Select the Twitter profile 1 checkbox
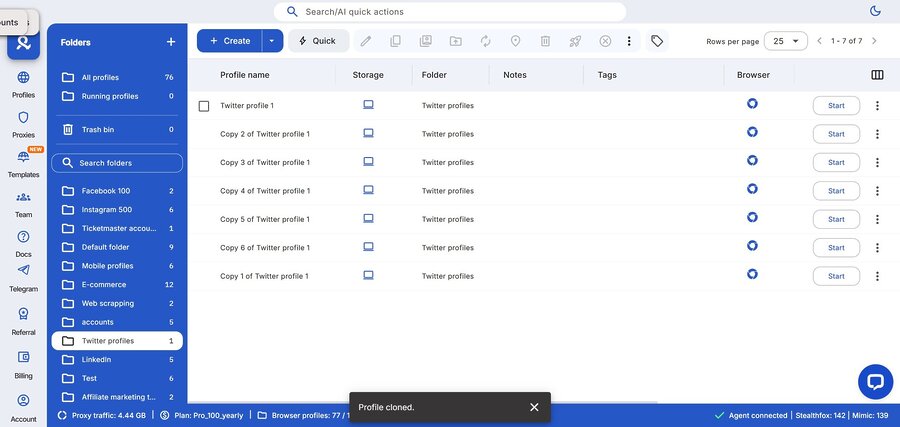The image size is (900, 427). (204, 106)
